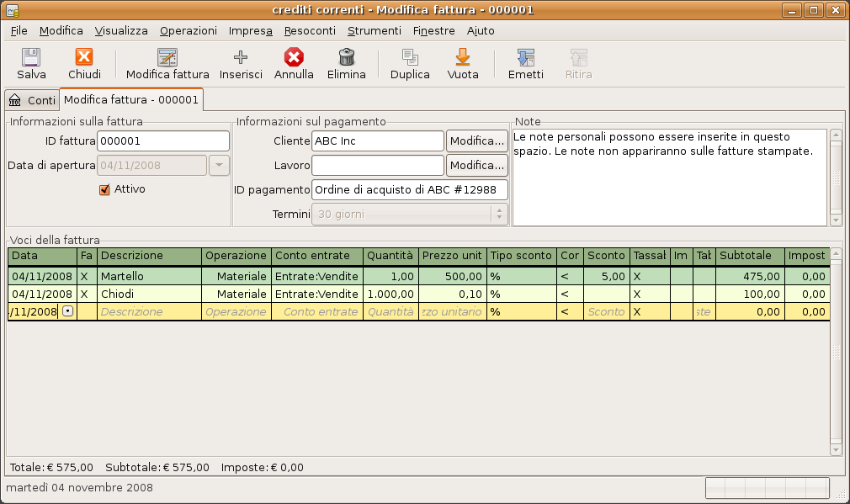The height and width of the screenshot is (504, 850).
Task: Click the 1.000,00 quantity cell
Action: click(x=390, y=294)
